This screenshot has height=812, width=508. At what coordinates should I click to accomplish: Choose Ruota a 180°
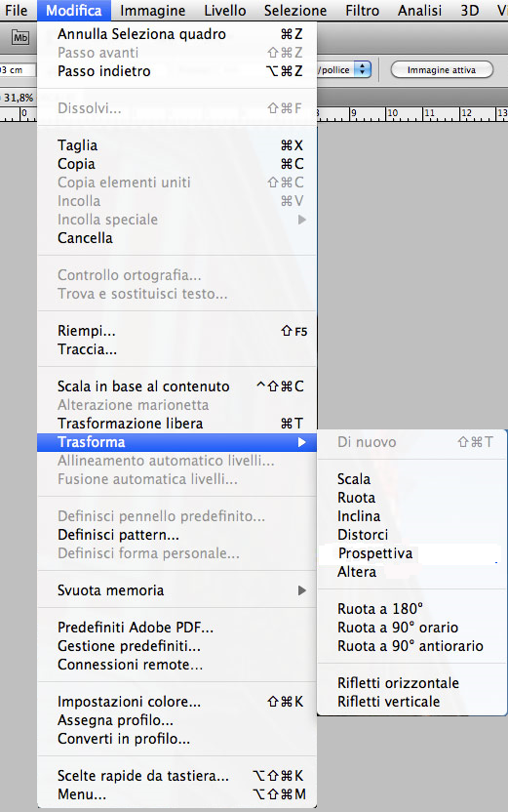coord(411,609)
